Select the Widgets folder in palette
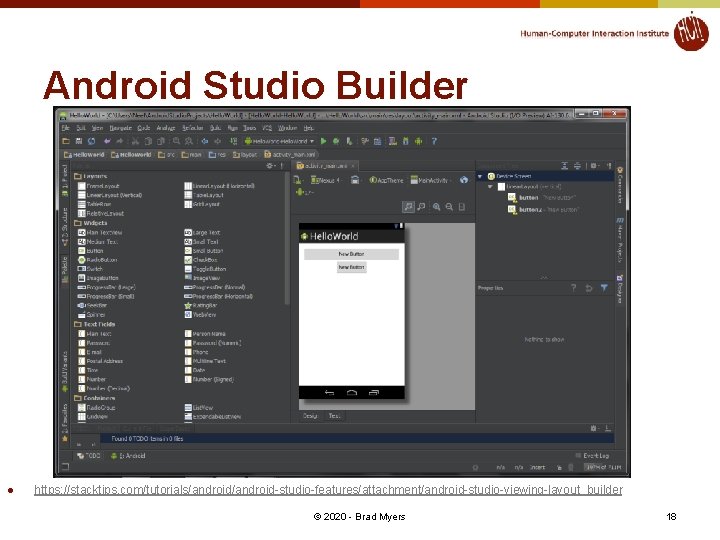This screenshot has height=540, width=720. 90,223
